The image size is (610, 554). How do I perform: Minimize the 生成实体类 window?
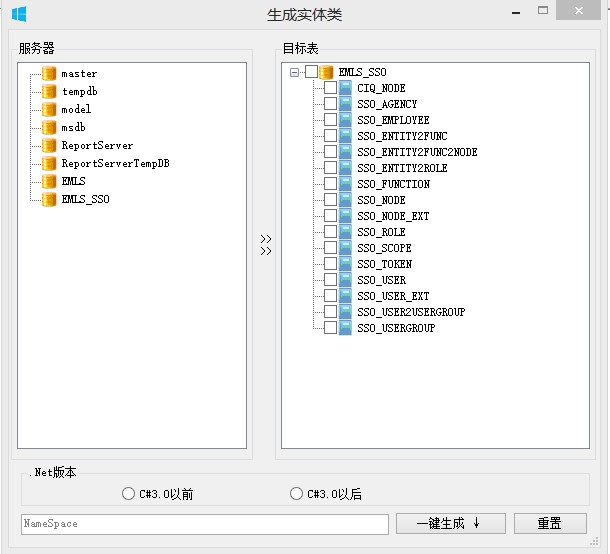tap(516, 12)
